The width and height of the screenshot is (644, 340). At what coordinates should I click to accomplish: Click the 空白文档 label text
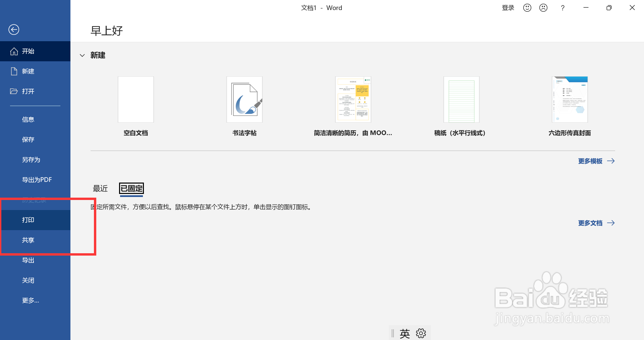(136, 133)
